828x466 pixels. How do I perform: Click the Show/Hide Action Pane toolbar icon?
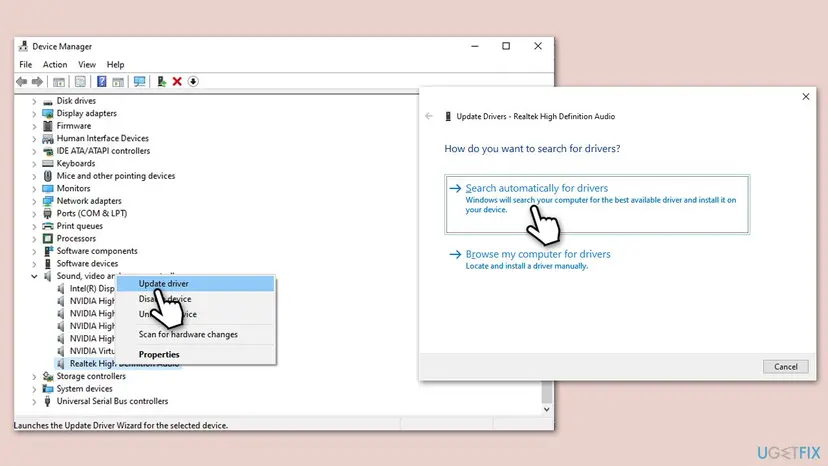tap(118, 81)
